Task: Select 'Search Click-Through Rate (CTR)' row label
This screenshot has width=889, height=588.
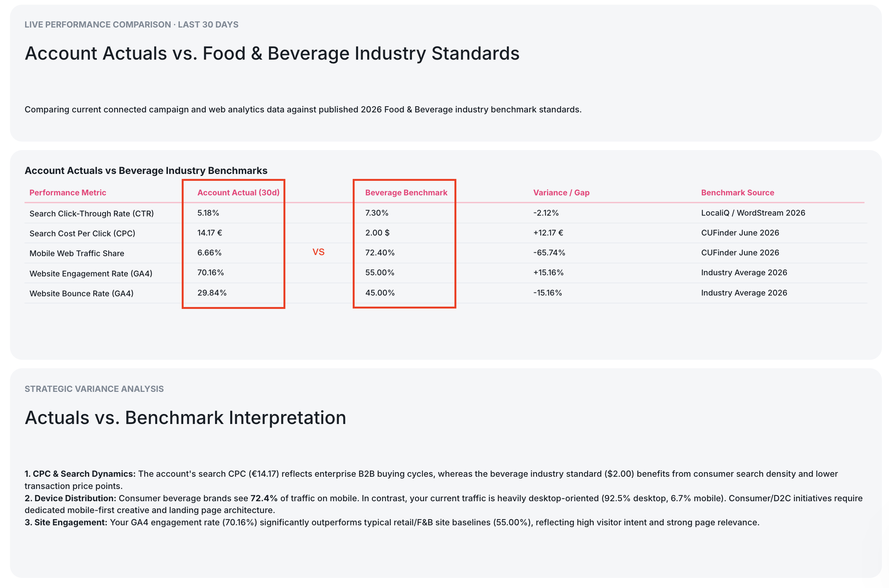Action: click(91, 213)
